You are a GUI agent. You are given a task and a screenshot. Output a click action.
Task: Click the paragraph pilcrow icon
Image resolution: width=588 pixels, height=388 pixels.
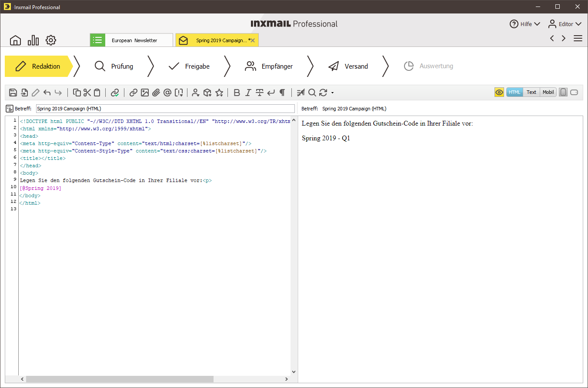[282, 93]
